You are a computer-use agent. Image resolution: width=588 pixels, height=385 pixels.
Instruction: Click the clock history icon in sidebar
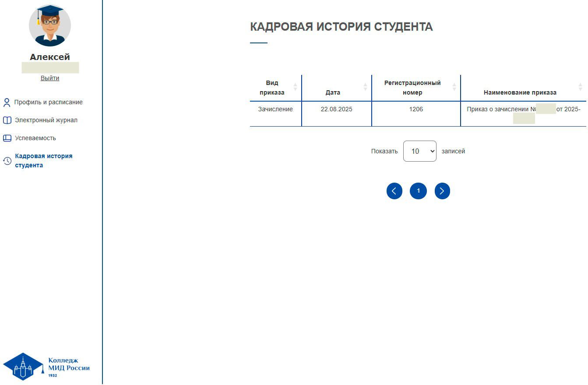click(x=7, y=161)
